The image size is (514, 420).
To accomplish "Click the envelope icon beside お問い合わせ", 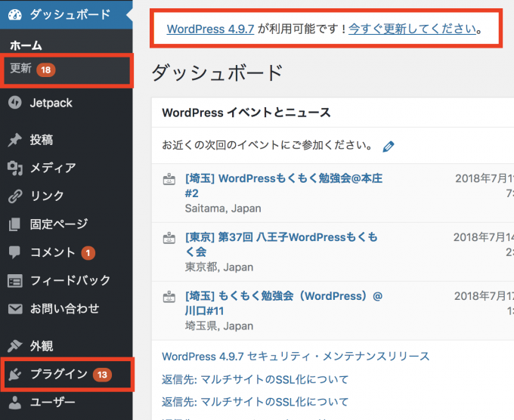I will (x=15, y=309).
